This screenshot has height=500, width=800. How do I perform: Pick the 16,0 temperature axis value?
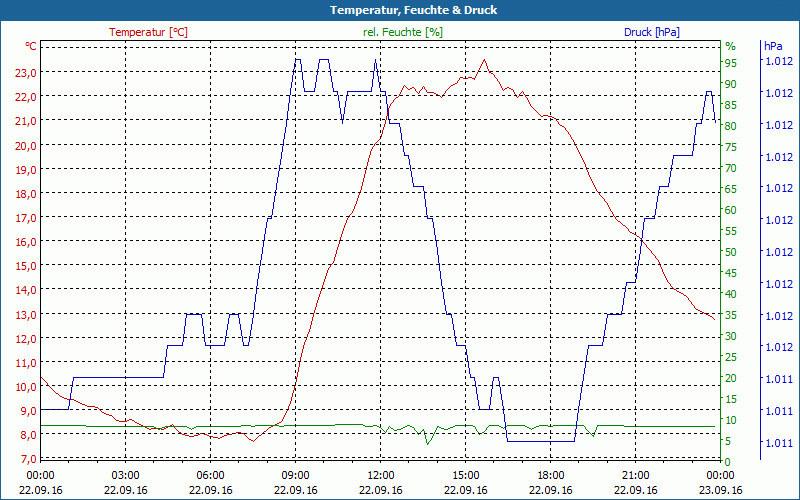pos(26,242)
